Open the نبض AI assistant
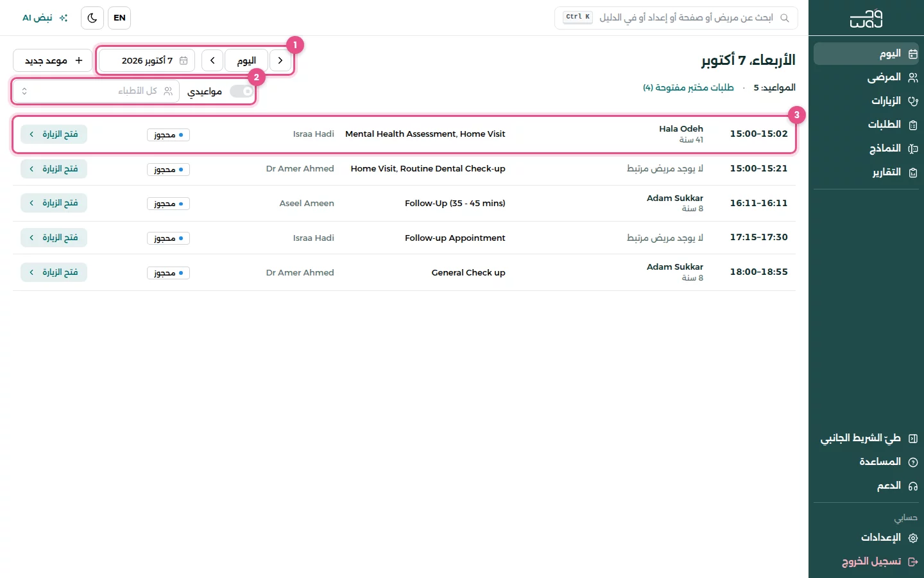 pyautogui.click(x=45, y=18)
